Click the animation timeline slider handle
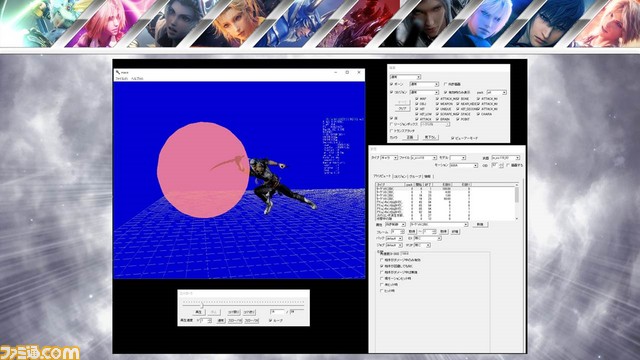The width and height of the screenshot is (640, 360). 202,305
